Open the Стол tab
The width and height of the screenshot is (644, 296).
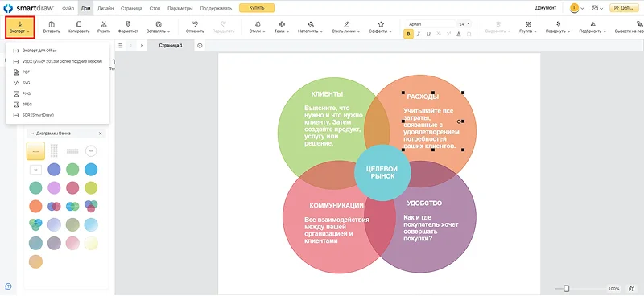click(155, 8)
